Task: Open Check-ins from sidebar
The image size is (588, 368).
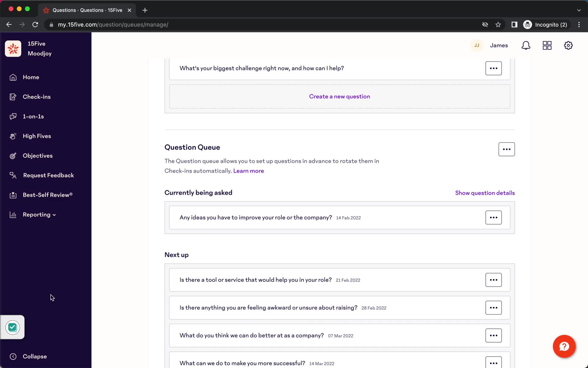Action: pos(37,97)
